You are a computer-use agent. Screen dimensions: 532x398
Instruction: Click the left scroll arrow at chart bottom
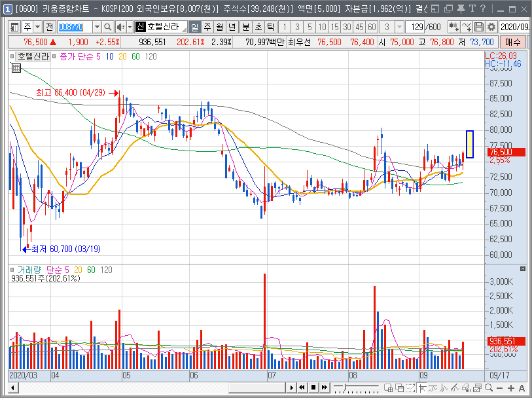(x=13, y=388)
